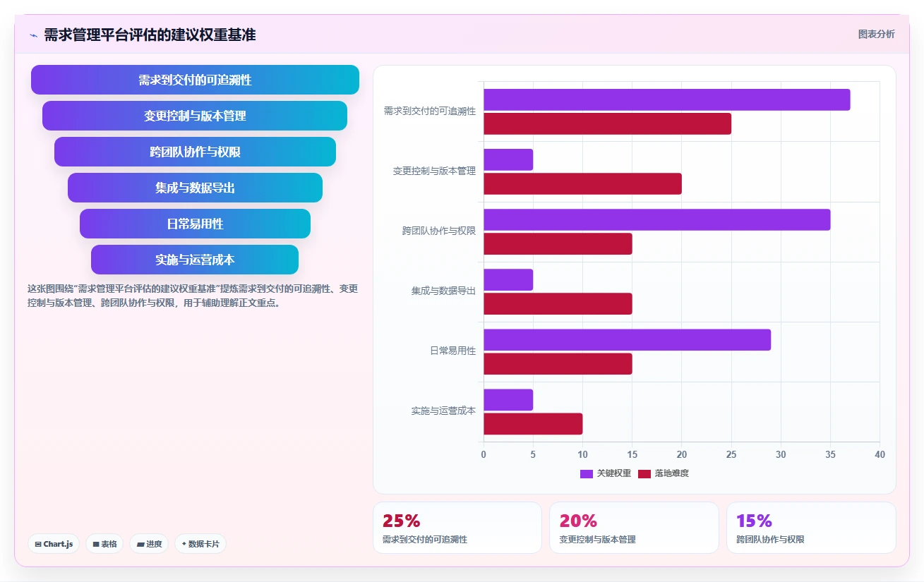Click the 数据卡片 tag chip
924x582 pixels.
[200, 544]
